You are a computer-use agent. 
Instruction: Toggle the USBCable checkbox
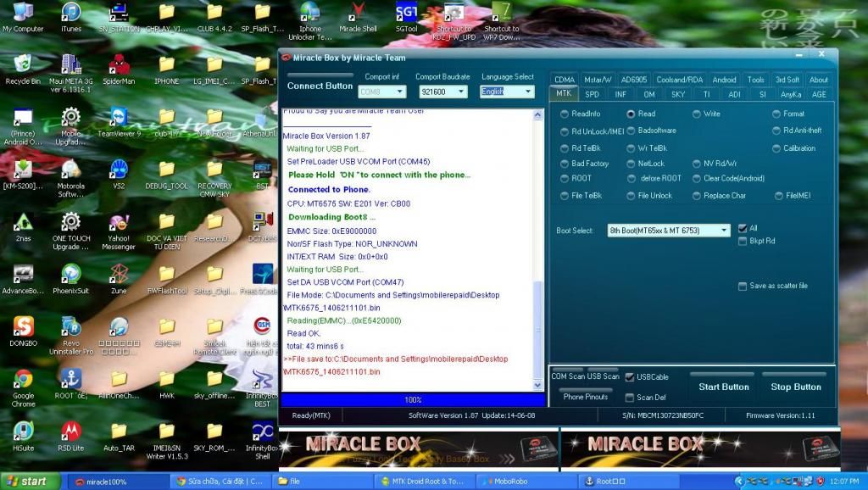point(630,377)
